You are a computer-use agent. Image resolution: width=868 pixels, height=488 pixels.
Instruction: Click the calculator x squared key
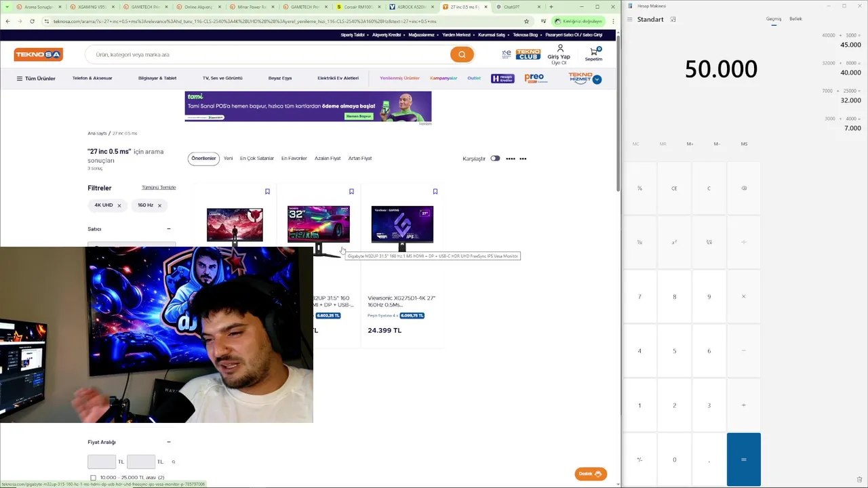click(674, 242)
